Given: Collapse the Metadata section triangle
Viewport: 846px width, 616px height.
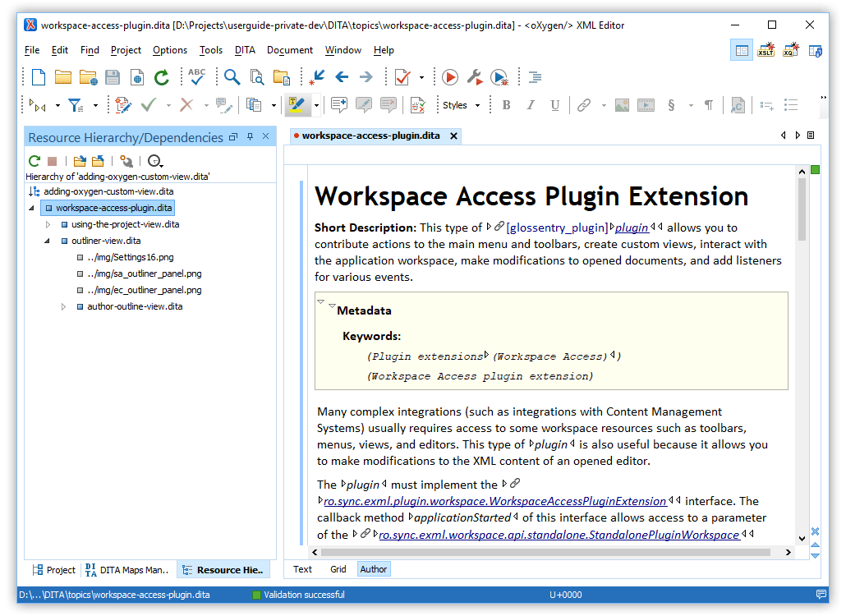Looking at the screenshot, I should (332, 306).
